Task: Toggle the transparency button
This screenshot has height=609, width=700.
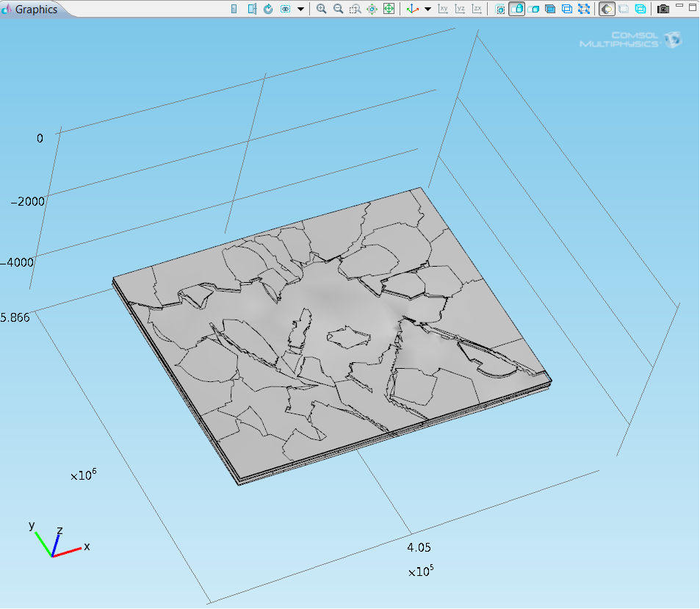Action: click(x=624, y=9)
